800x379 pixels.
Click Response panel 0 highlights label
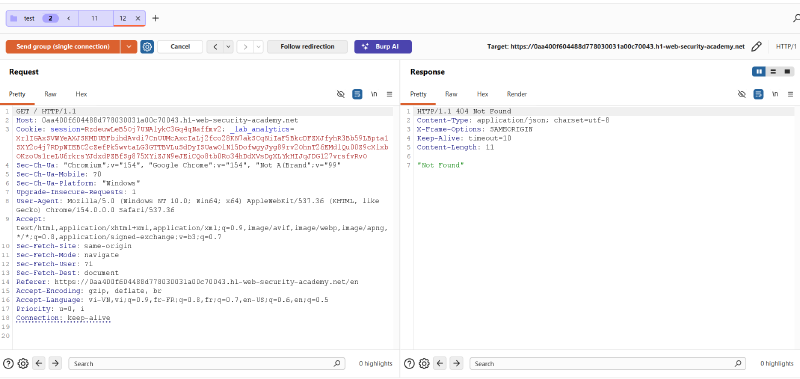point(777,364)
